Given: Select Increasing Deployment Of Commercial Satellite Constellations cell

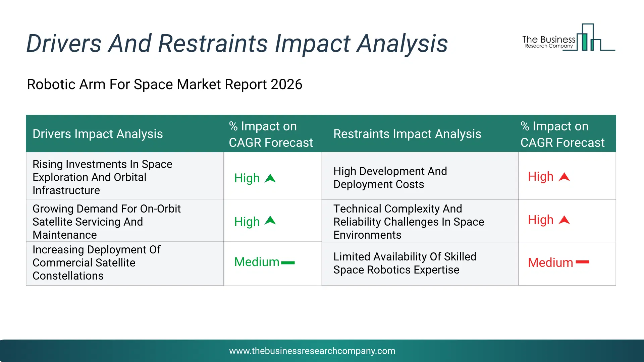Looking at the screenshot, I should pos(125,264).
